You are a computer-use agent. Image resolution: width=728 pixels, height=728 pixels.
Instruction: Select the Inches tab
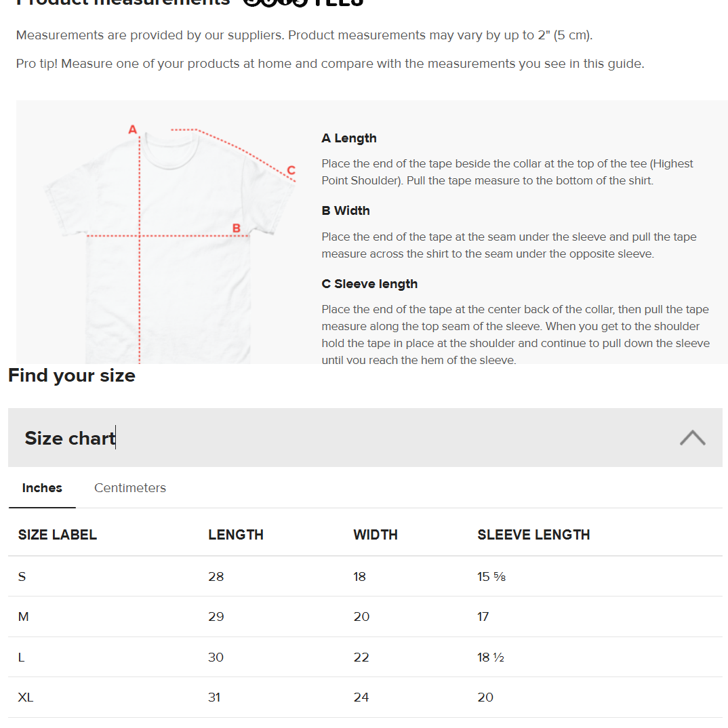tap(42, 488)
